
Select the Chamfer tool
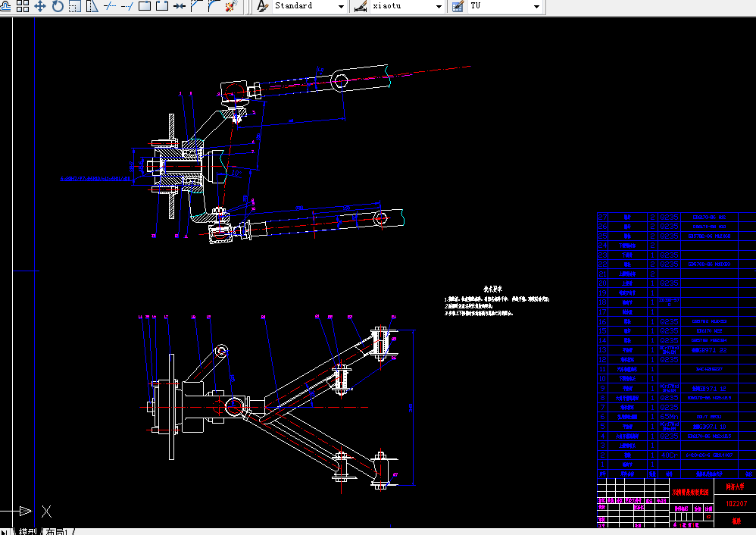click(x=197, y=6)
